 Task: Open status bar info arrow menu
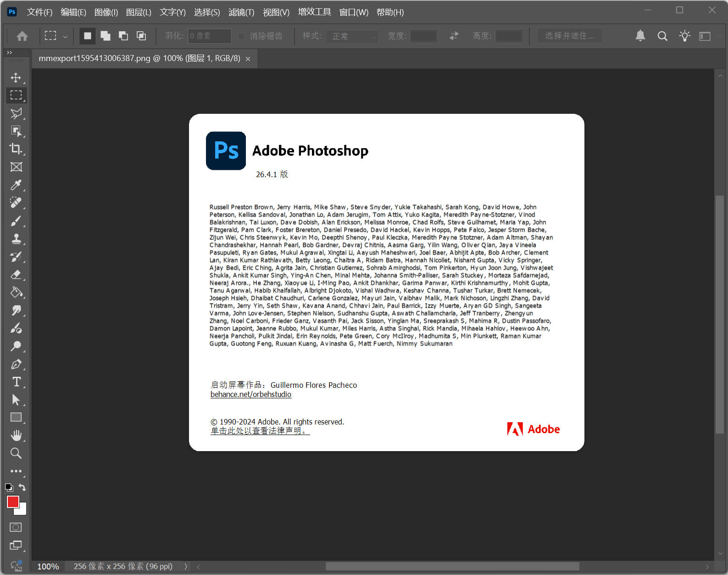186,567
